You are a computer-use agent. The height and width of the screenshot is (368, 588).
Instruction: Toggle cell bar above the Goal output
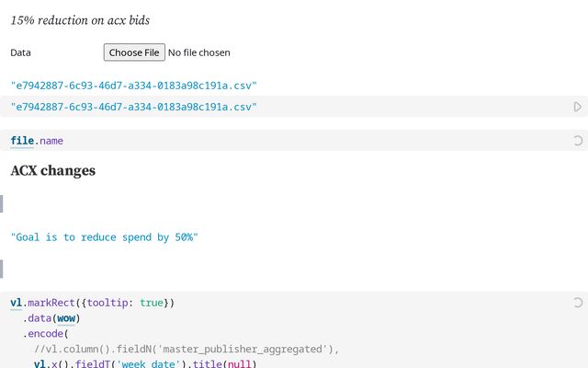tap(2, 203)
